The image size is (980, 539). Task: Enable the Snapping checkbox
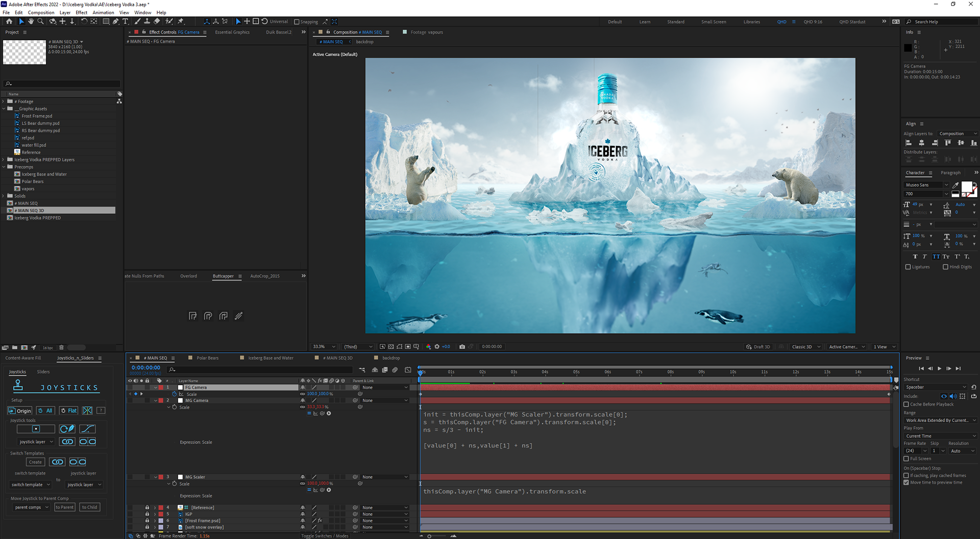[x=297, y=22]
